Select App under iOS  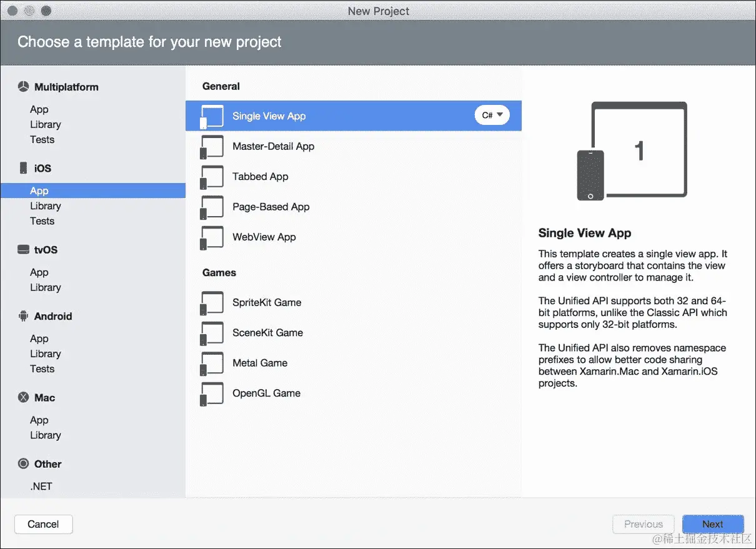point(92,190)
